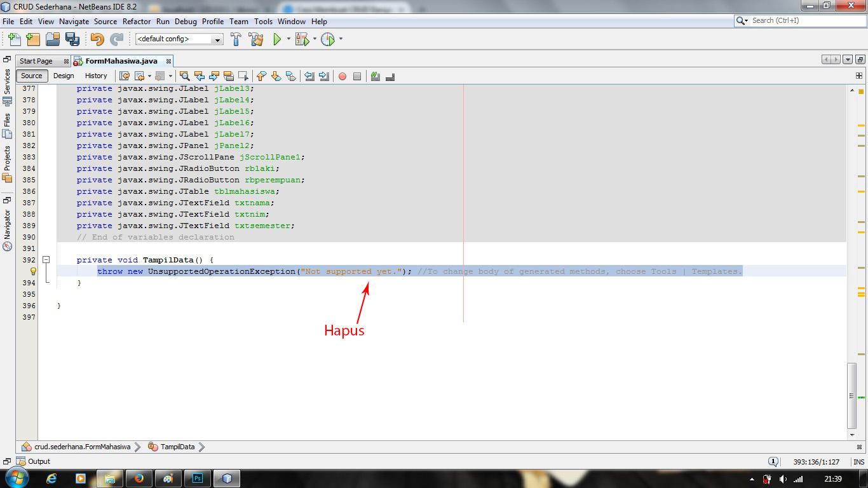
Task: Open Firefox from the taskbar
Action: tap(139, 478)
